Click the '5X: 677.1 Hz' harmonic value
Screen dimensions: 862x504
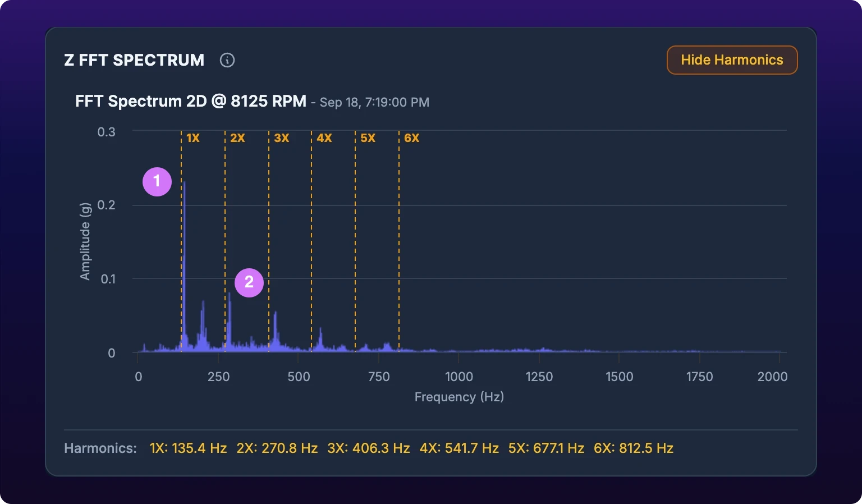(546, 448)
